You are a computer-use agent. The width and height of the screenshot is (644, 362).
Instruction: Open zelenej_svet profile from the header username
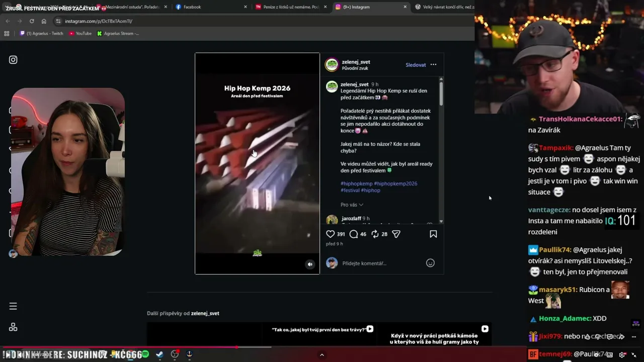(356, 62)
